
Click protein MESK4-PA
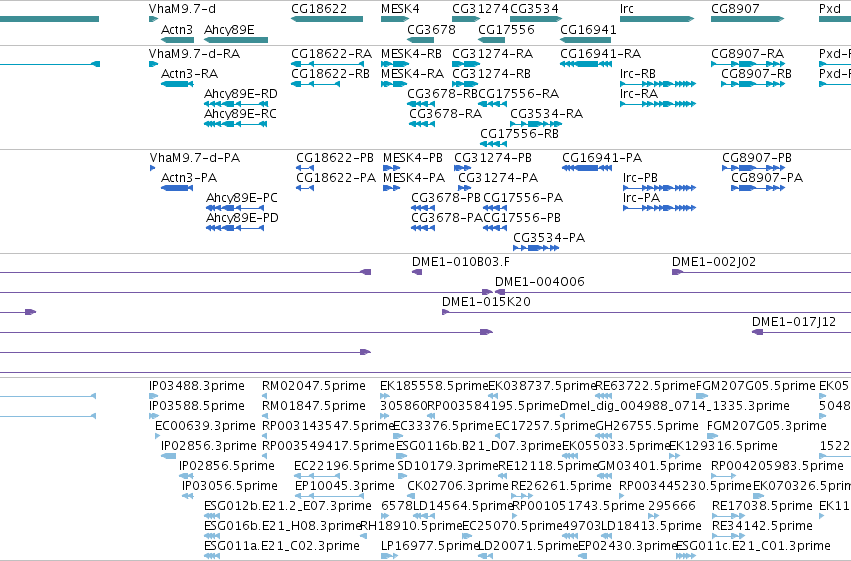(391, 188)
